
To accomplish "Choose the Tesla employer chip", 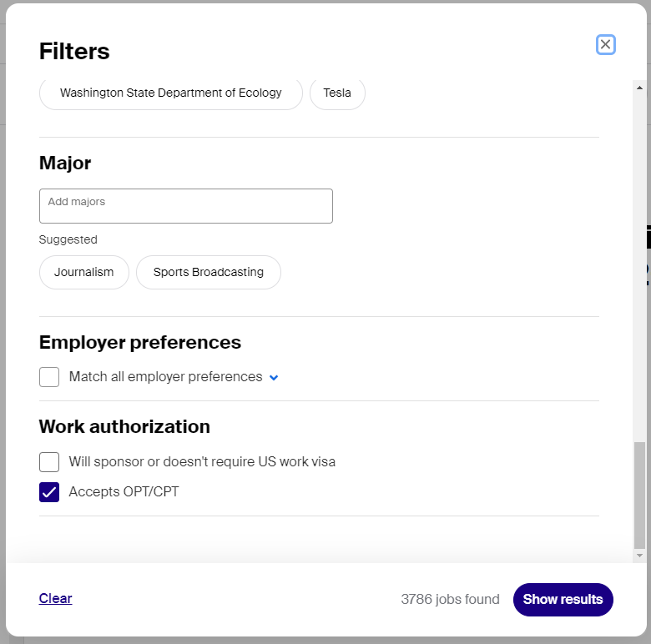I will click(337, 93).
